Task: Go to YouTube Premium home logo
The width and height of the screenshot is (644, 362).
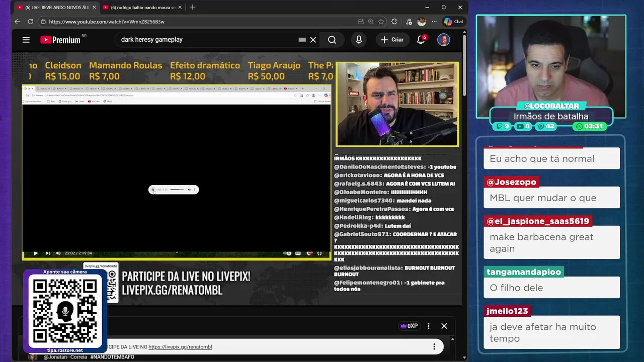Action: pos(60,40)
